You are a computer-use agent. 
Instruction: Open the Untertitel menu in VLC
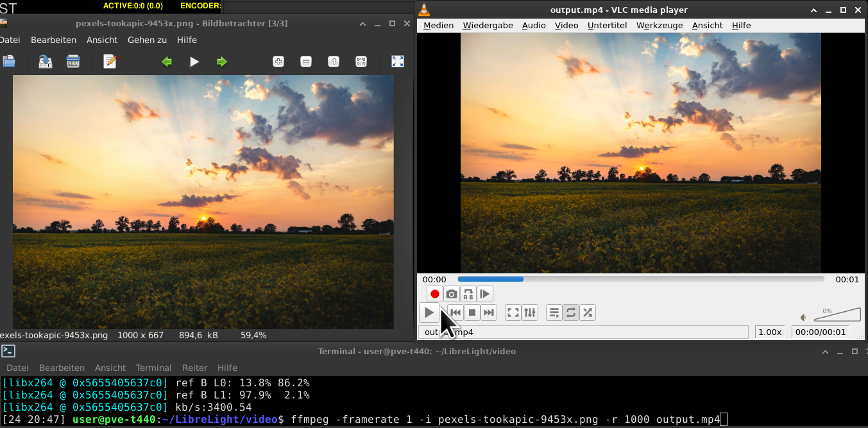607,26
